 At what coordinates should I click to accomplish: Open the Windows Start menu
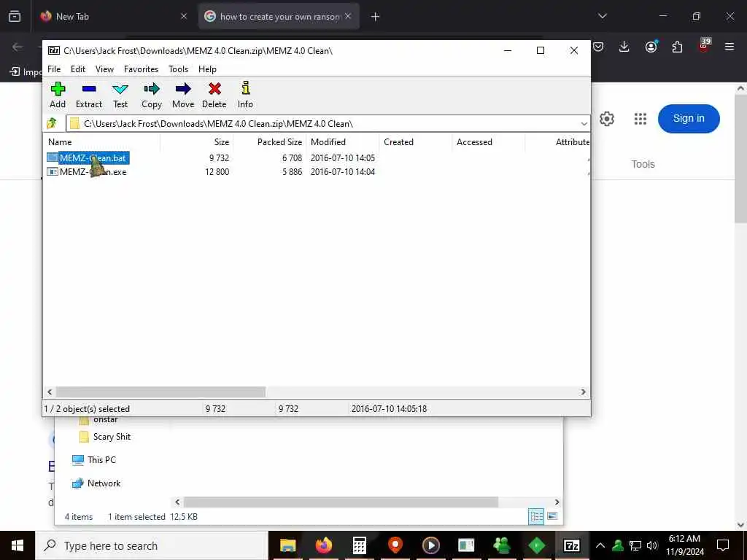[18, 545]
